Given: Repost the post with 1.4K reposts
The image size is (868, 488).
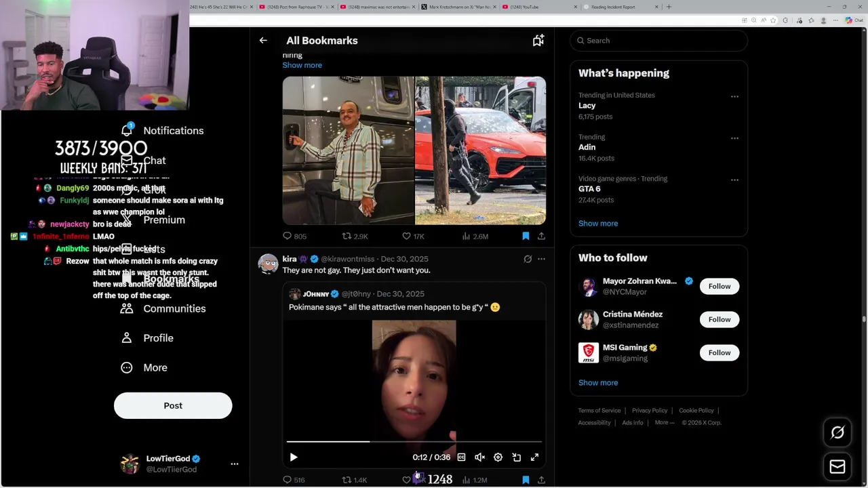Looking at the screenshot, I should [x=354, y=480].
